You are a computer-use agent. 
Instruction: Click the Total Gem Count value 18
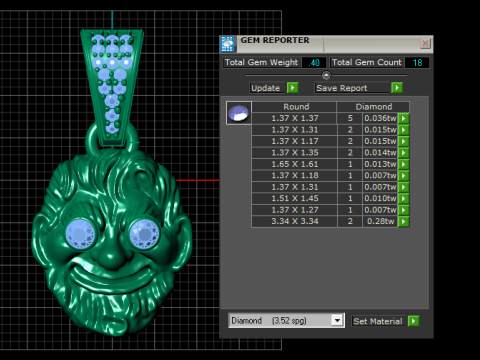point(417,63)
